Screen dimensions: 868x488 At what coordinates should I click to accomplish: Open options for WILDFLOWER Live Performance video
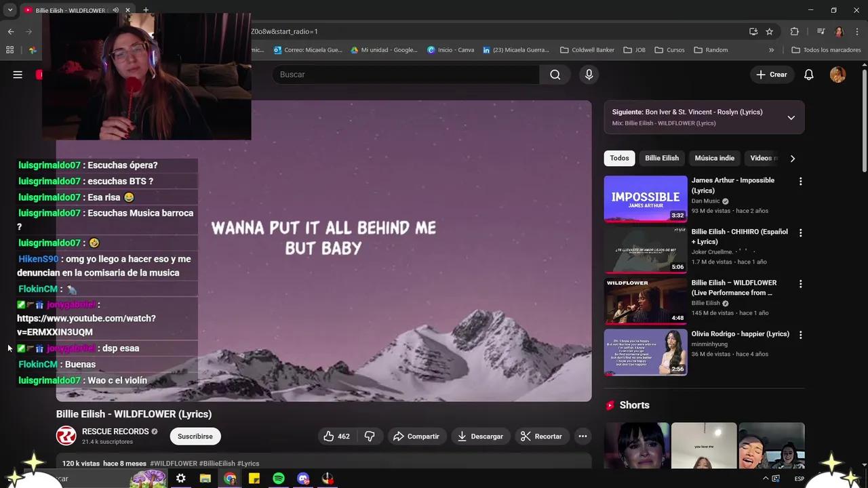(800, 283)
